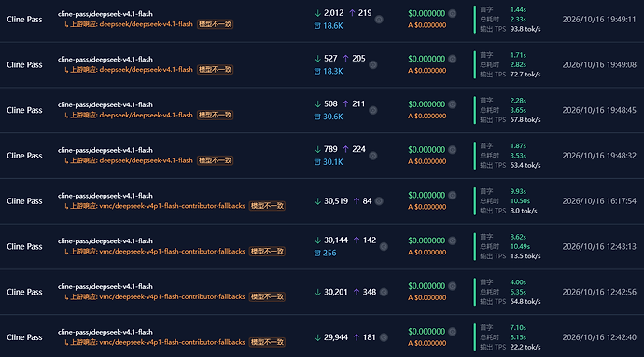Click cost info icon in 19:49:11 row

pyautogui.click(x=452, y=14)
